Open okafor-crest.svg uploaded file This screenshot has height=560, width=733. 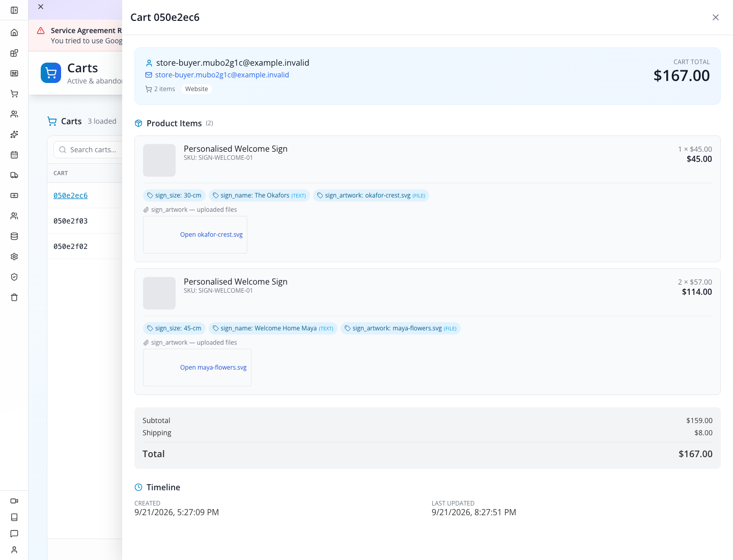(x=211, y=235)
